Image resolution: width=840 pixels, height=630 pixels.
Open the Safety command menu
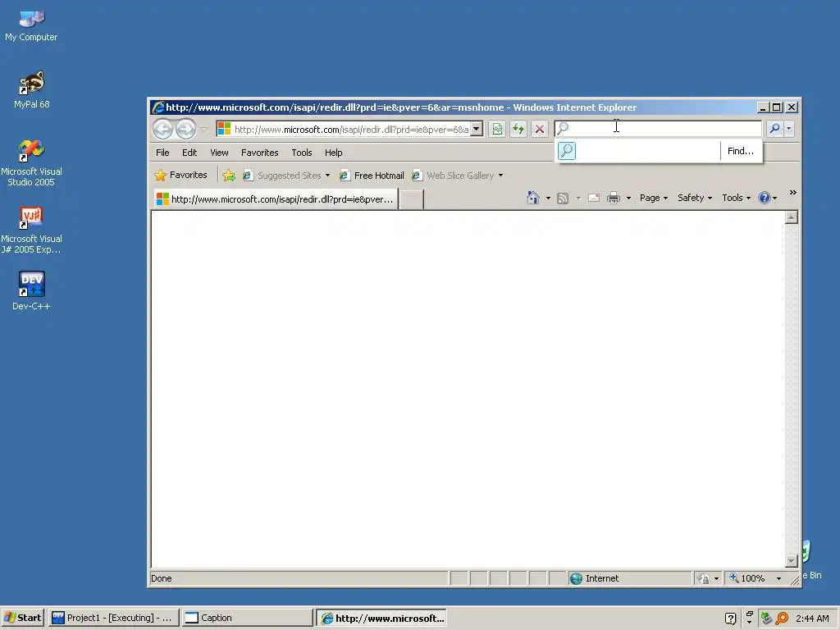coord(694,198)
